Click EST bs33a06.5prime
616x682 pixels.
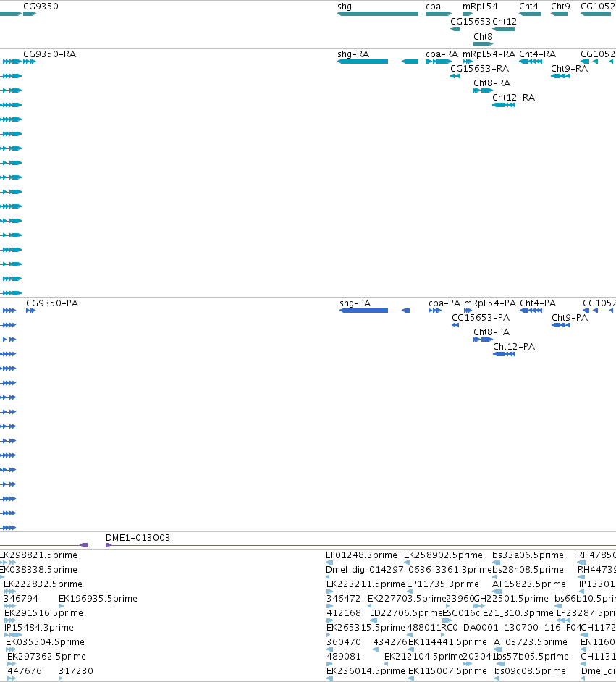(x=528, y=555)
